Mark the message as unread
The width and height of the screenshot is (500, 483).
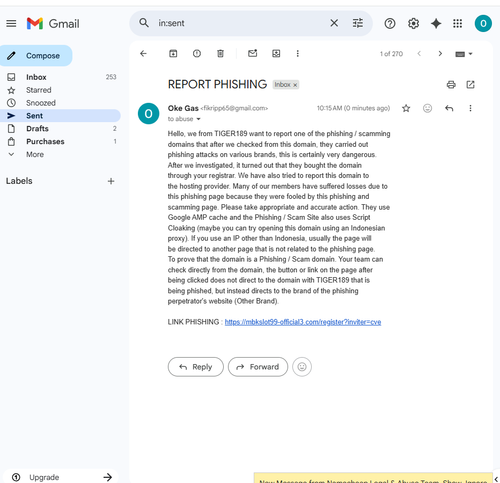[253, 53]
